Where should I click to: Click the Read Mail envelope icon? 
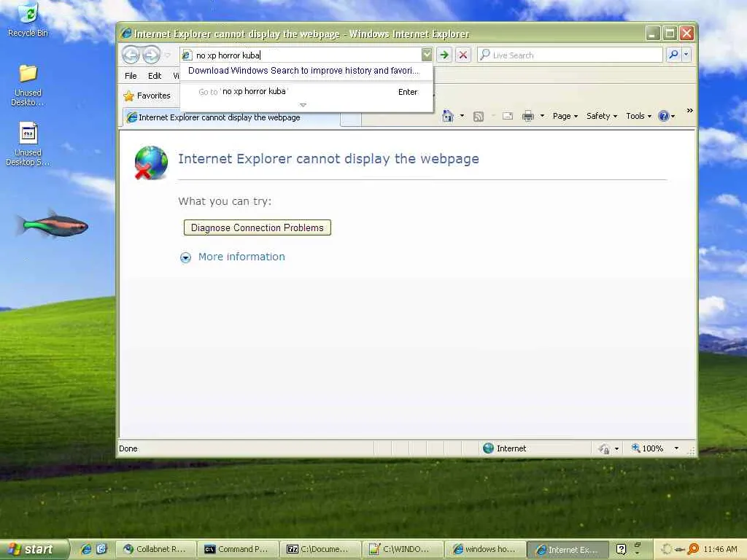(508, 116)
